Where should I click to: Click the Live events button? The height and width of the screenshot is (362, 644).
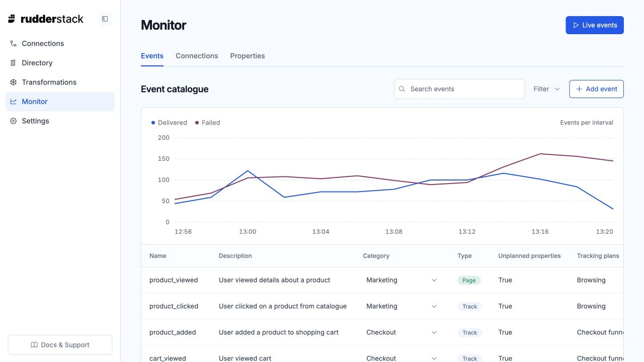tap(595, 25)
